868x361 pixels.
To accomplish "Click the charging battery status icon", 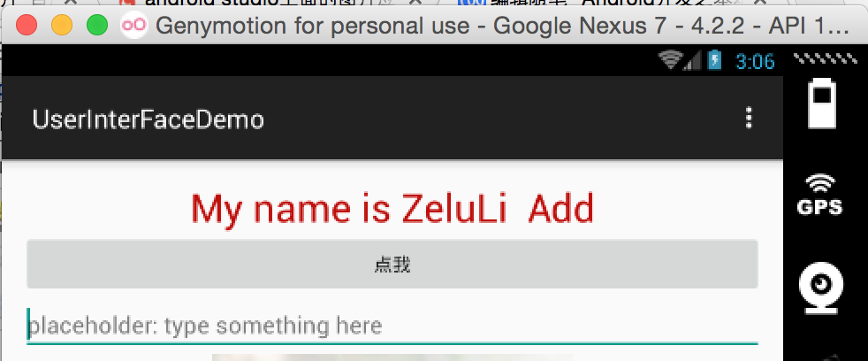I will [714, 60].
